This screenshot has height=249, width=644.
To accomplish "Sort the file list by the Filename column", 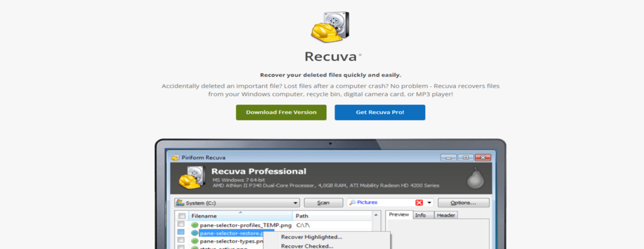I will (240, 216).
